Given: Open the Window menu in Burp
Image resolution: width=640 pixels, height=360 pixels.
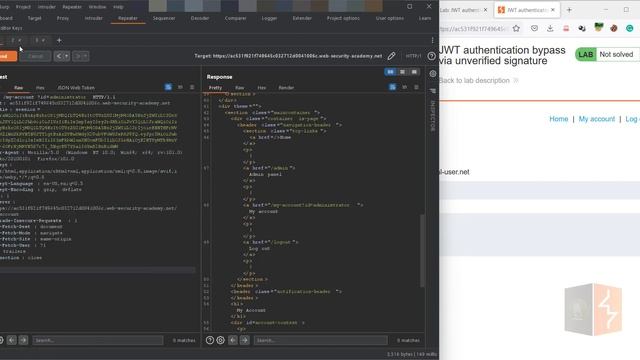Looking at the screenshot, I should [x=97, y=7].
